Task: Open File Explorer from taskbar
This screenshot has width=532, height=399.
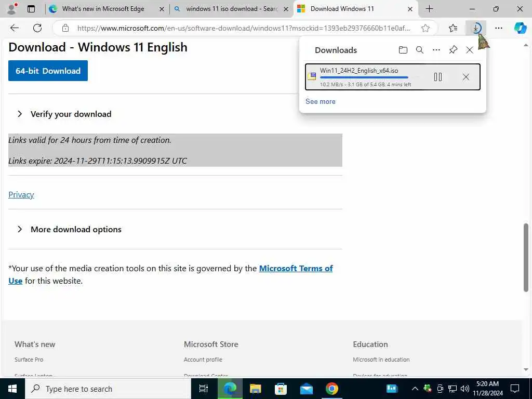Action: click(x=255, y=389)
